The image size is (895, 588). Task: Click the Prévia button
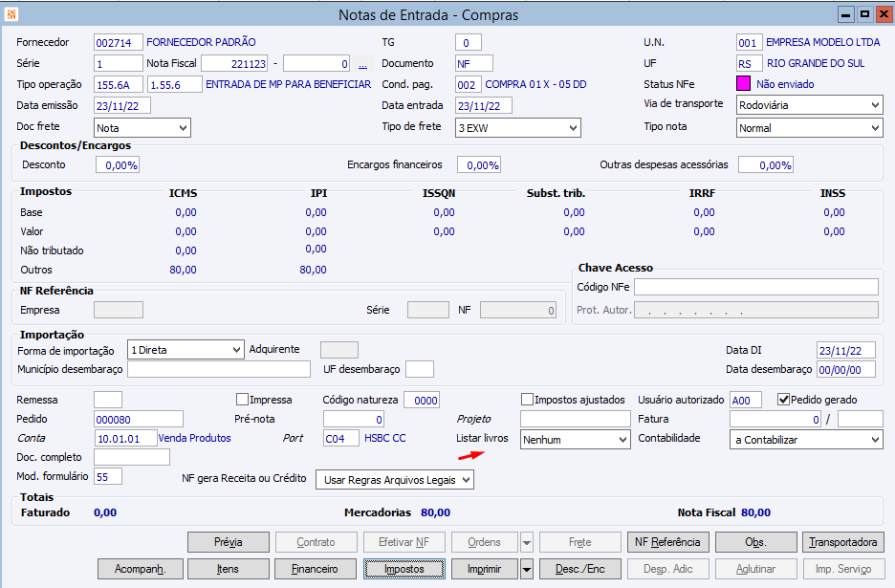[228, 542]
